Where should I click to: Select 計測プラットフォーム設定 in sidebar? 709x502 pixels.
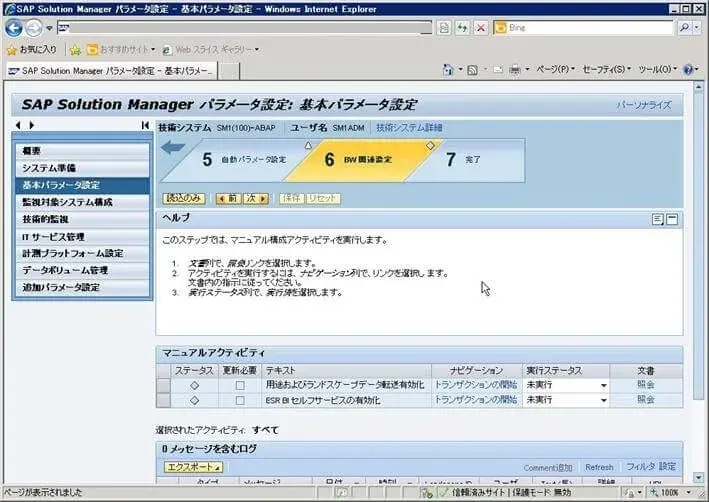click(82, 253)
